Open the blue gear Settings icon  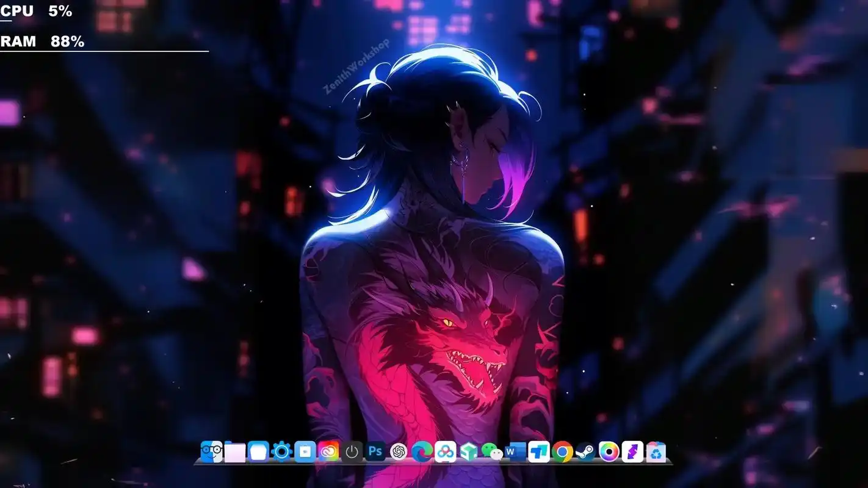tap(281, 452)
